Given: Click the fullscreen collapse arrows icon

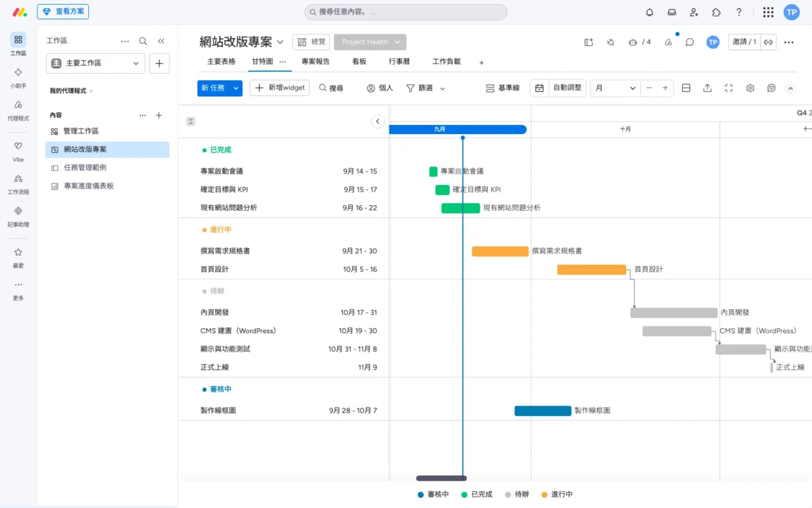Looking at the screenshot, I should click(728, 88).
